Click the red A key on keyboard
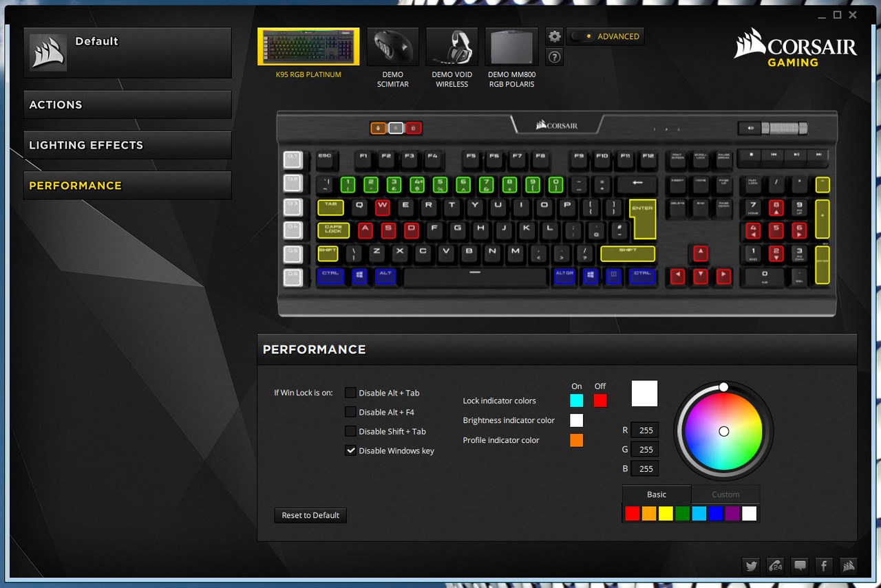881x588 pixels. coord(365,230)
